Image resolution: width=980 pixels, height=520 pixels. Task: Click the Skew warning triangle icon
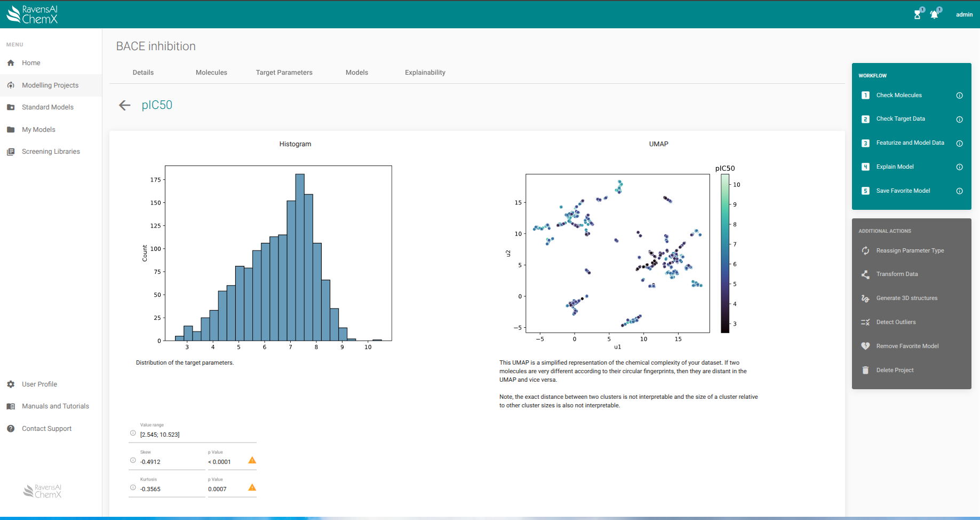point(252,460)
